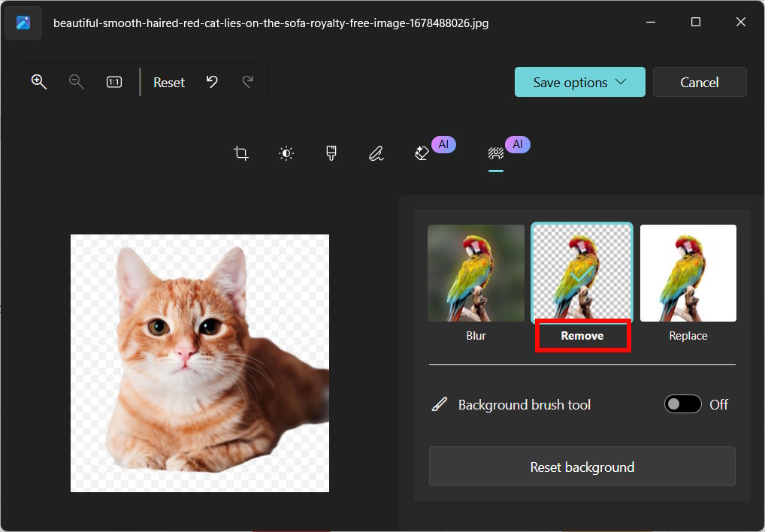Reset all edits from the toolbar
Image resolution: width=765 pixels, height=532 pixels.
(x=168, y=82)
